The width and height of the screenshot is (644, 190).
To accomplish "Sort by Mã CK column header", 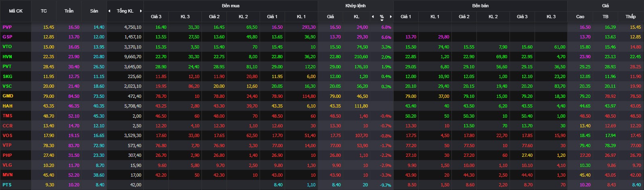I will click(x=16, y=11).
